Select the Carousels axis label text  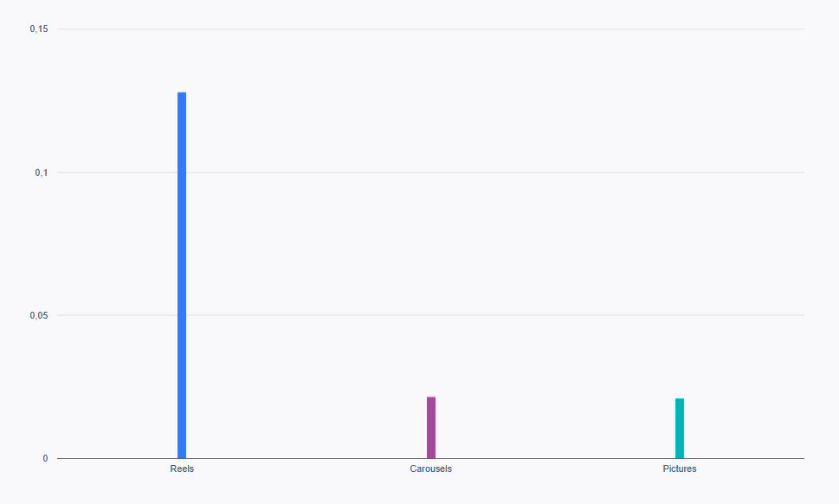tap(431, 468)
